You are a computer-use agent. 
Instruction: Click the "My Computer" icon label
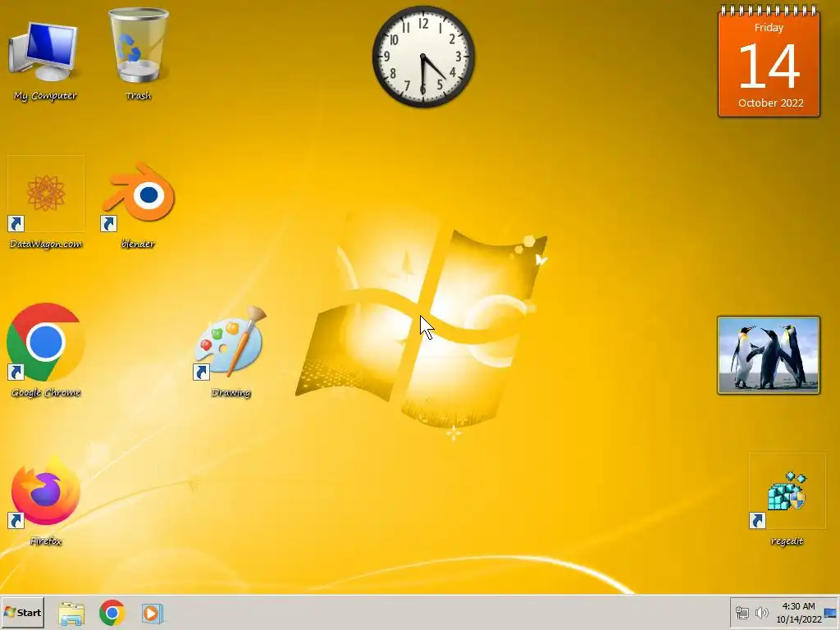click(x=46, y=96)
